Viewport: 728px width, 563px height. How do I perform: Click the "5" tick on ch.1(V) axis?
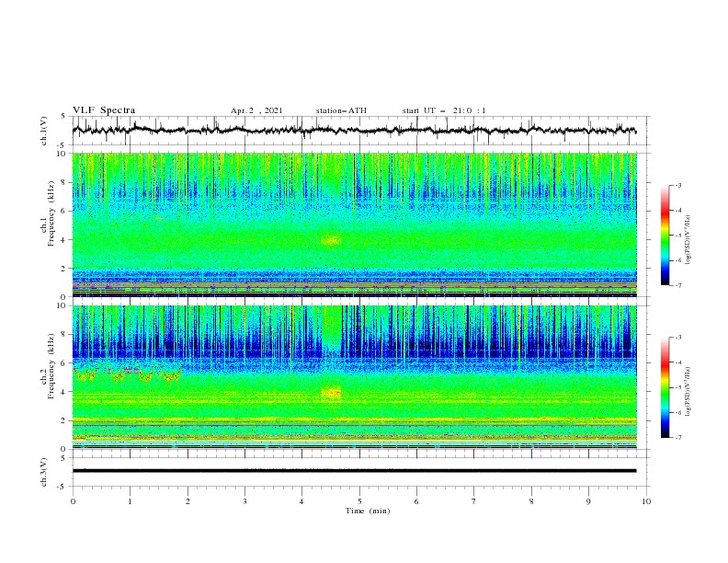(64, 117)
